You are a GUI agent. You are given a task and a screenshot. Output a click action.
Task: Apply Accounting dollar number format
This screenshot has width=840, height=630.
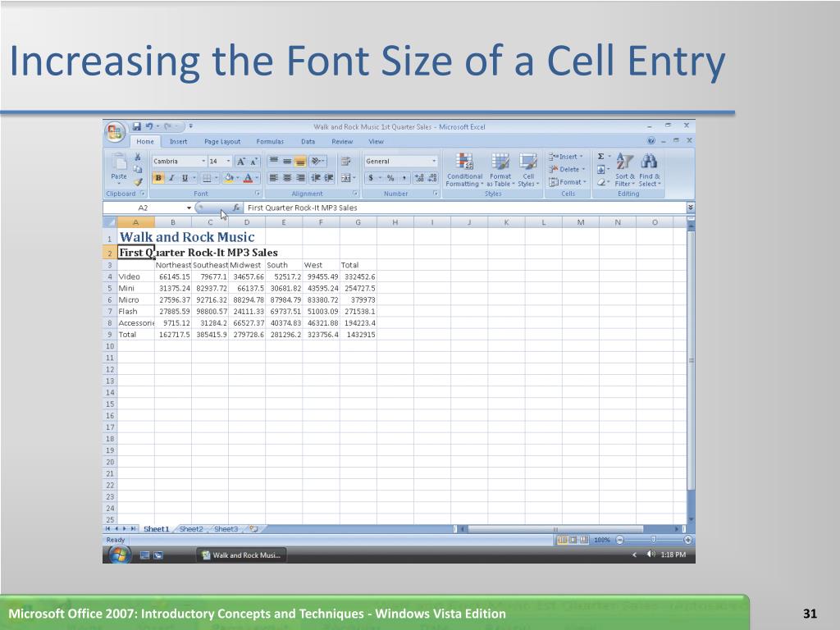(x=371, y=178)
